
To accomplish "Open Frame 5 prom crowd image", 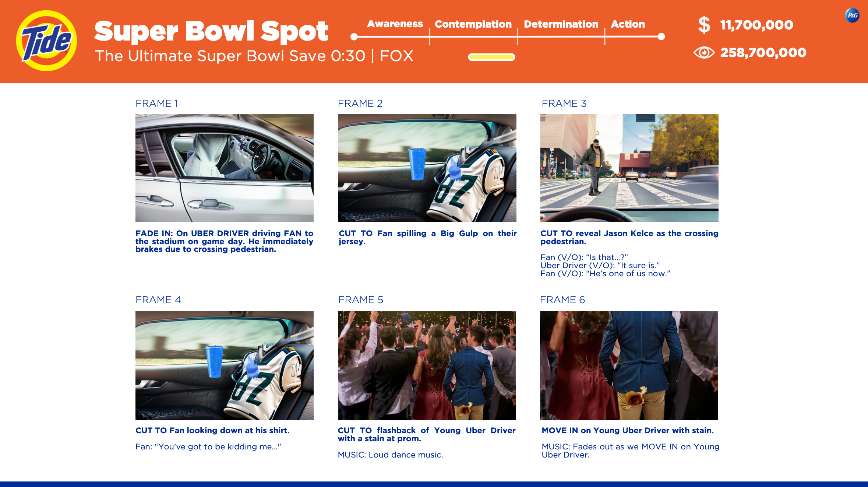I will [x=427, y=365].
